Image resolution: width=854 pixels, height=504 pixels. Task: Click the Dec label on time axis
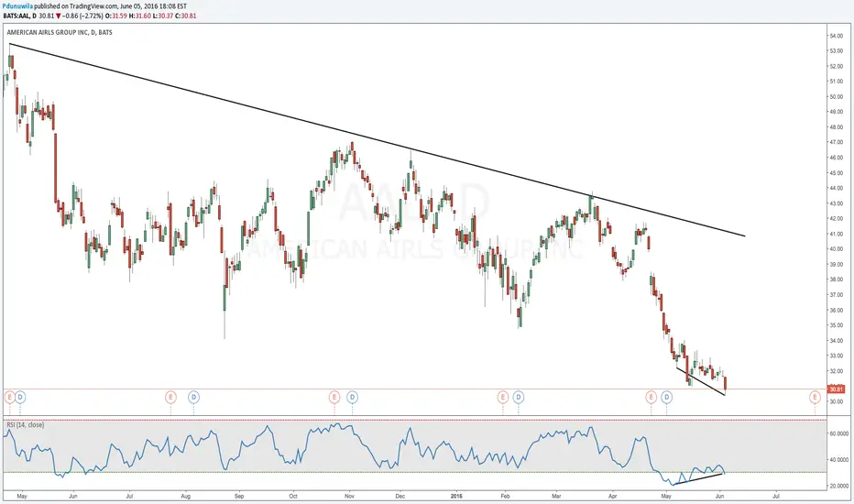click(x=400, y=497)
